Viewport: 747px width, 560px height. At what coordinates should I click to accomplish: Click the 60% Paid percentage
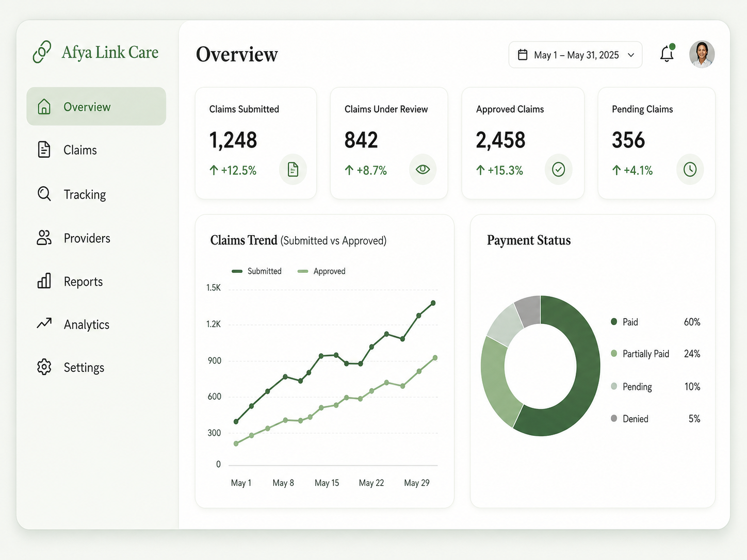pos(692,322)
